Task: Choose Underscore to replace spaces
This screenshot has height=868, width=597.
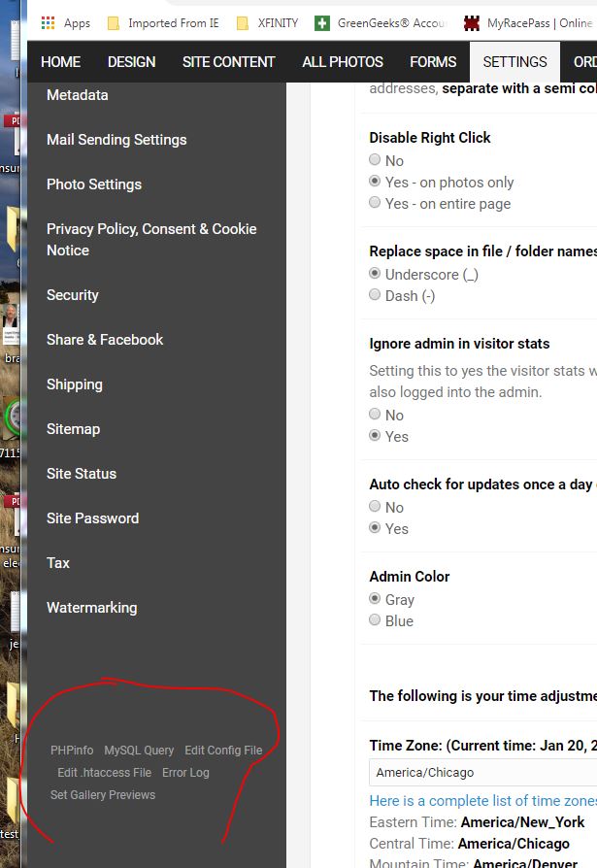Action: click(375, 274)
